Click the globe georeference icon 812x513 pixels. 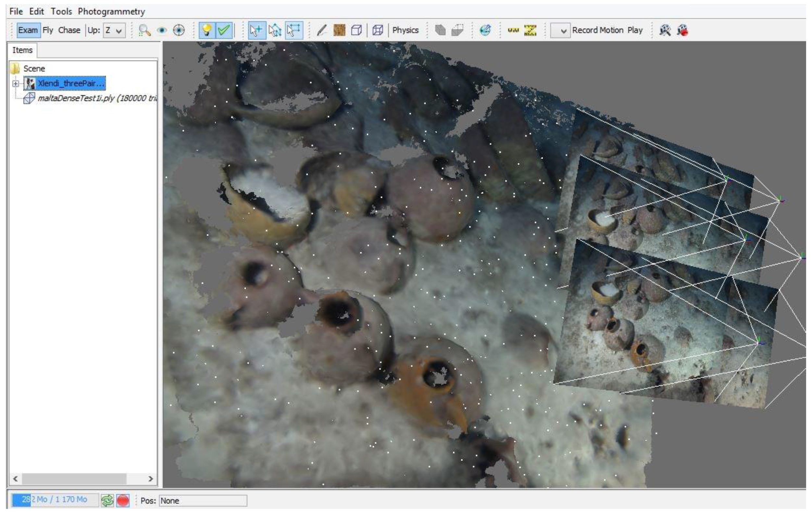click(x=485, y=30)
